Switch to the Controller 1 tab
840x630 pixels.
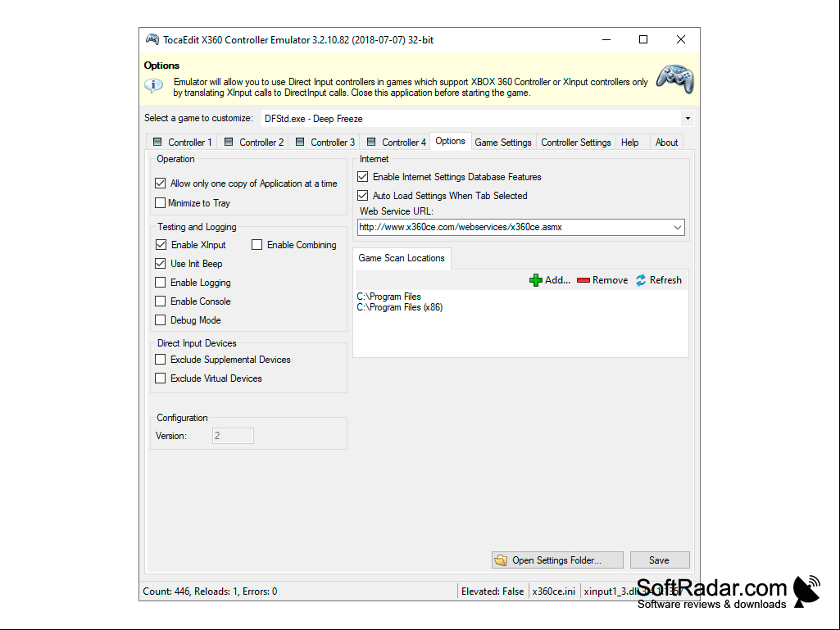tap(182, 142)
